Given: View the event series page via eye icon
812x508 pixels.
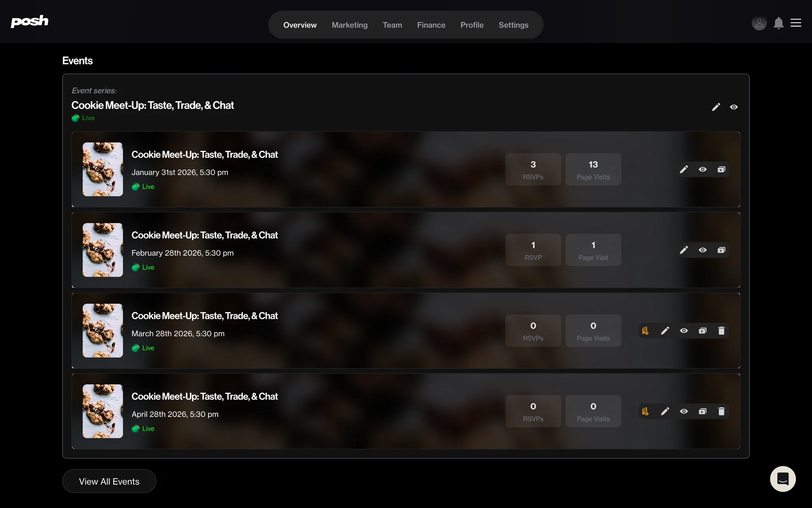Looking at the screenshot, I should pos(734,107).
